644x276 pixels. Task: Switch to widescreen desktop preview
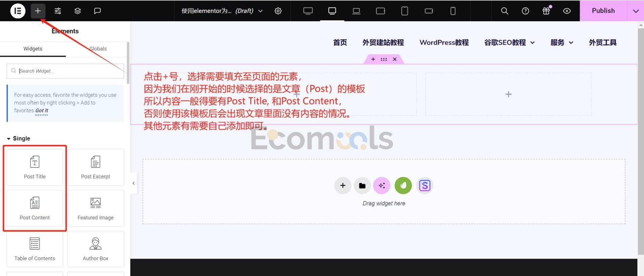(308, 11)
